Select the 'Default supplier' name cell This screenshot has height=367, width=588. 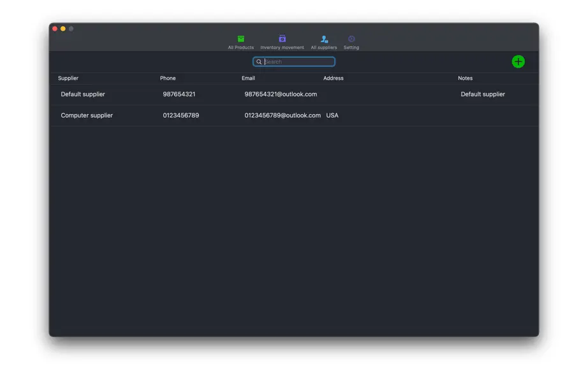[83, 94]
